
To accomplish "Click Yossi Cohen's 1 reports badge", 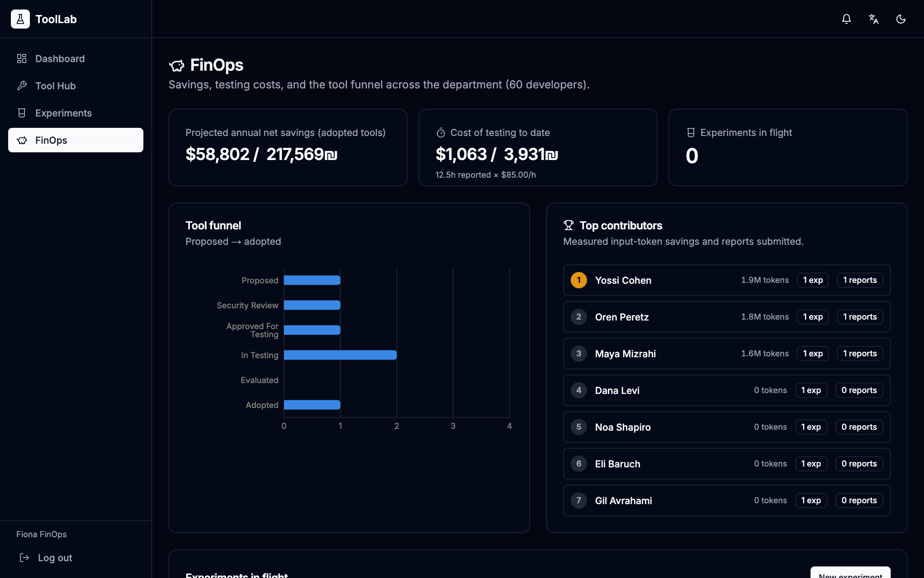I will [860, 280].
